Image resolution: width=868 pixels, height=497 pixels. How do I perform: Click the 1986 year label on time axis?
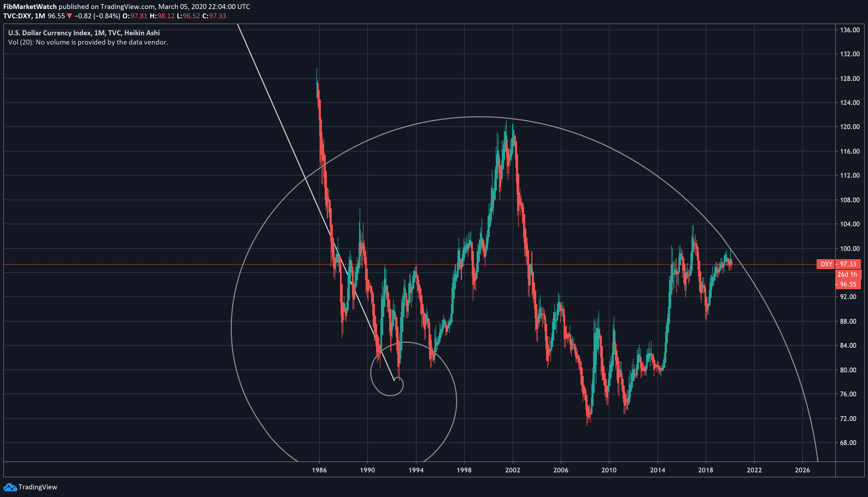tap(319, 470)
